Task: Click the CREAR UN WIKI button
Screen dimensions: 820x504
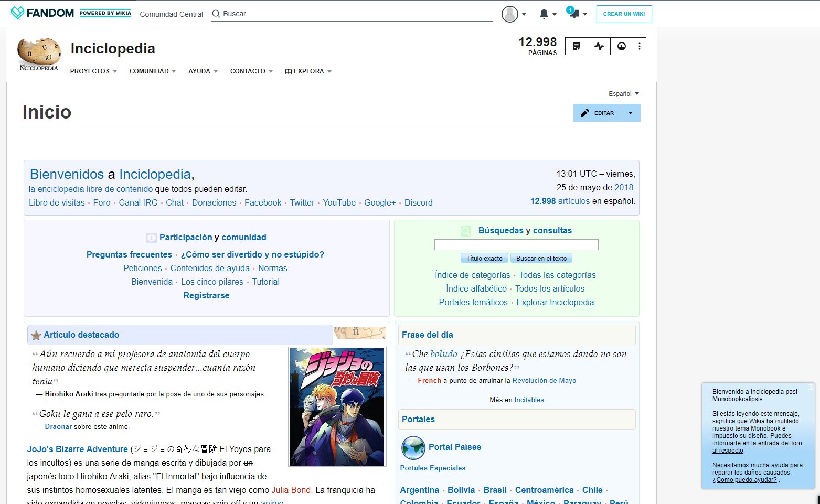Action: [624, 14]
